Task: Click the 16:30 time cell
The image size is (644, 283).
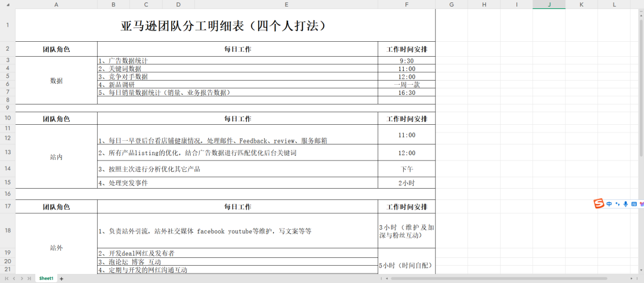Action: pos(407,92)
